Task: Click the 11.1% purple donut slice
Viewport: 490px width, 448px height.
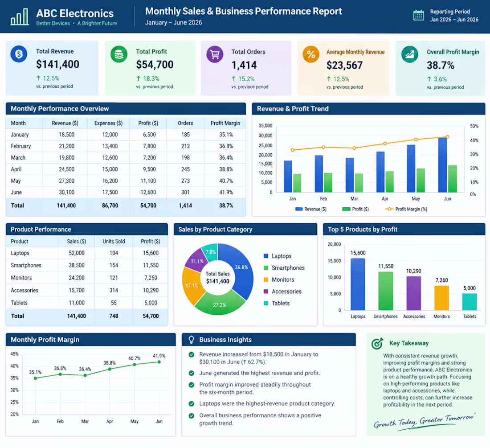Action: pyautogui.click(x=196, y=260)
